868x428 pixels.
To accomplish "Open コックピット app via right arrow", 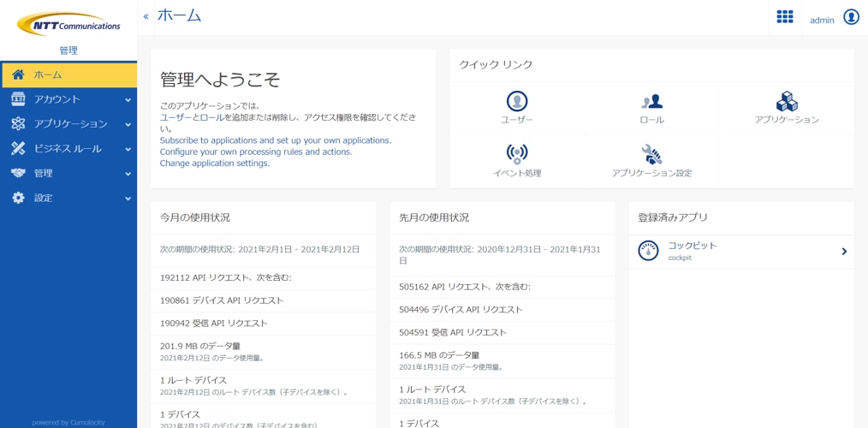I will 844,252.
